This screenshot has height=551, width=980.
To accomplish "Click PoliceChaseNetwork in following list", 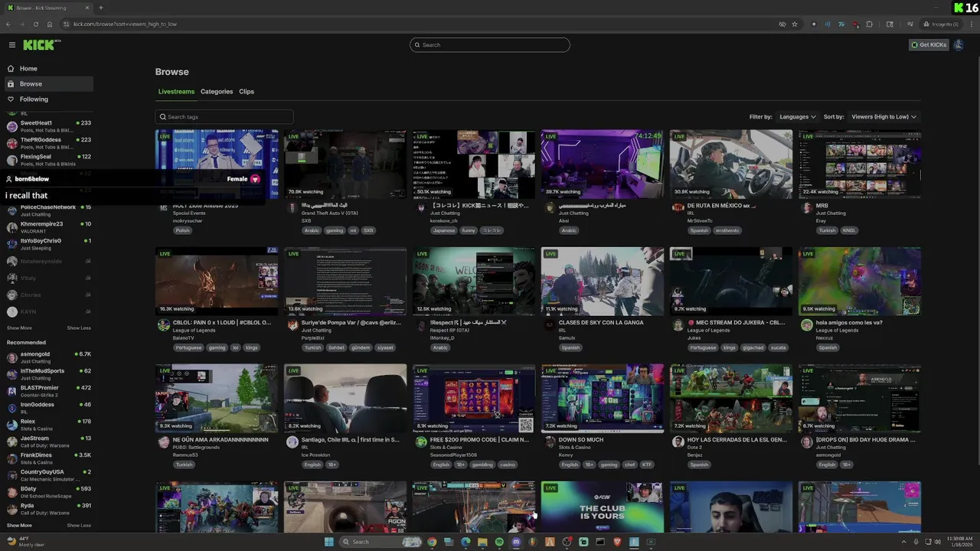I will (x=49, y=210).
